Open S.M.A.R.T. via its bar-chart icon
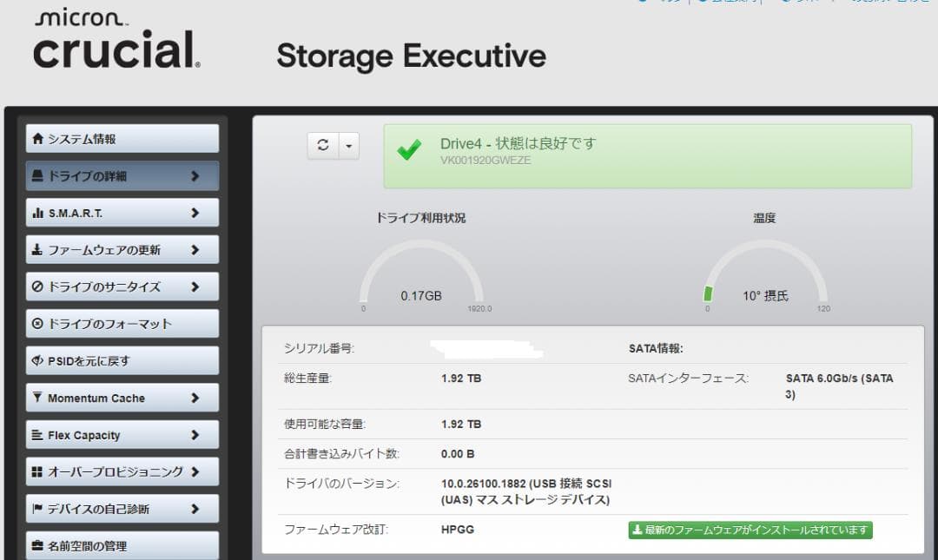938x560 pixels. pyautogui.click(x=38, y=212)
